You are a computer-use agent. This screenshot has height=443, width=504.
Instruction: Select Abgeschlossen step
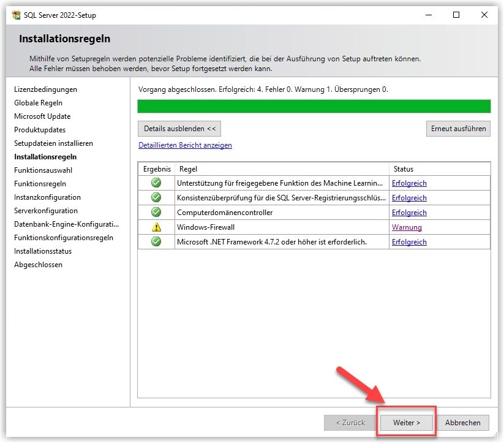pyautogui.click(x=38, y=265)
